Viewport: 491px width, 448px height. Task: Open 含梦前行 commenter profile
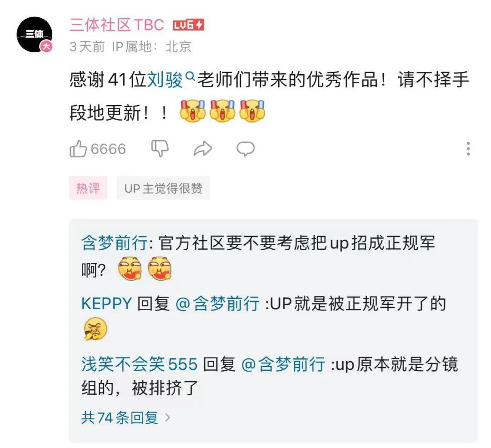click(115, 243)
